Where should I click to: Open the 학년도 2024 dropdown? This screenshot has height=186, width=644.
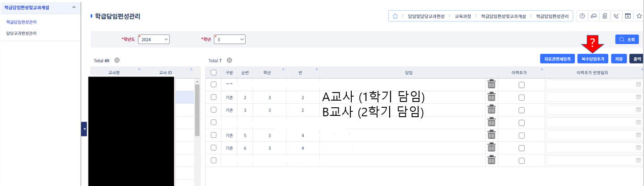coord(154,40)
